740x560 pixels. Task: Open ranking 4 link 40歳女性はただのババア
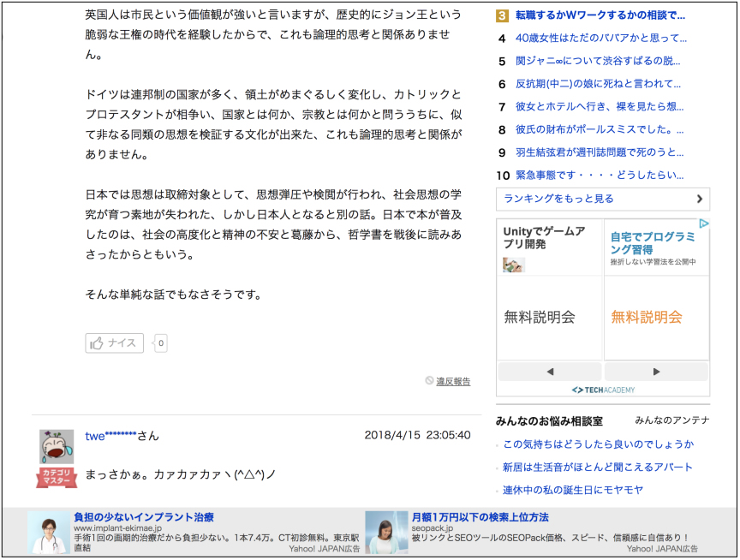pyautogui.click(x=600, y=38)
